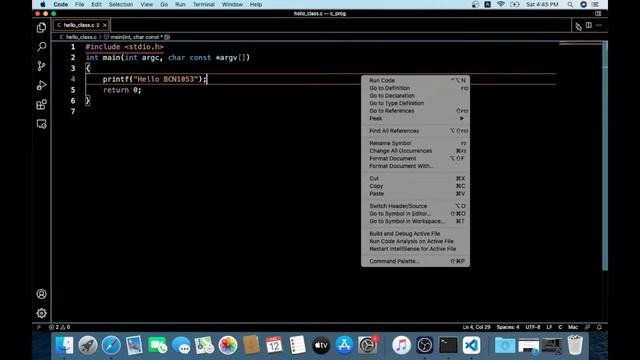The width and height of the screenshot is (640, 360).
Task: Open the Manage gear in activity bar
Action: pos(41,313)
